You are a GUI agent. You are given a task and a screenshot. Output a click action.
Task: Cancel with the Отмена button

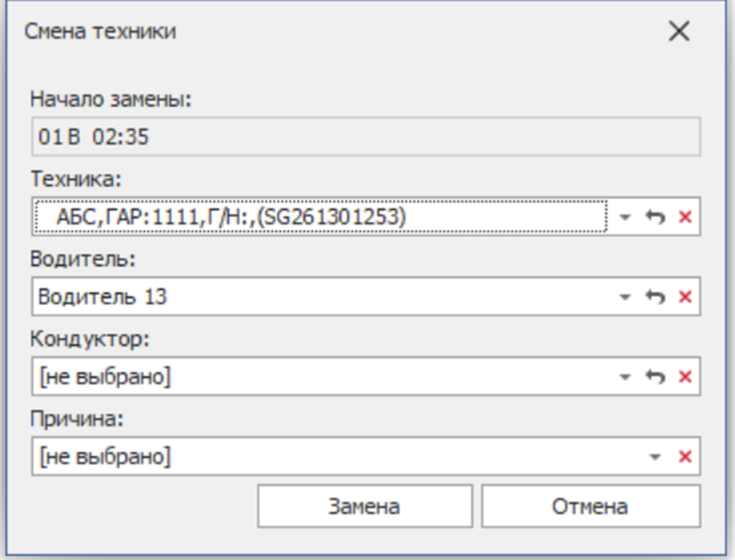click(x=590, y=507)
